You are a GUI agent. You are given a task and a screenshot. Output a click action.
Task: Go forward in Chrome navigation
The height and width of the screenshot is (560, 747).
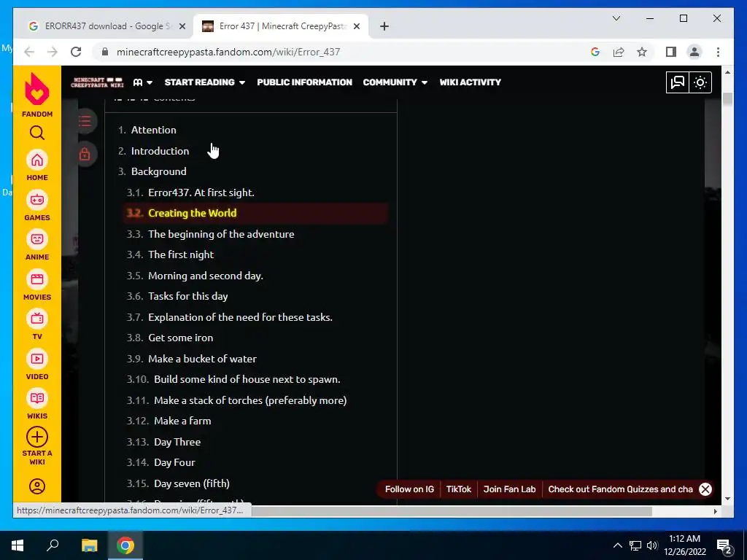53,52
